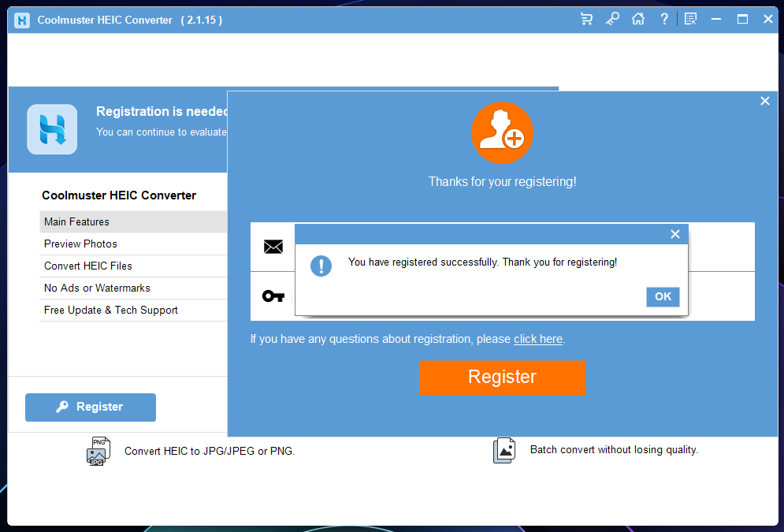This screenshot has width=784, height=532.
Task: Open help via the question mark icon
Action: click(664, 19)
